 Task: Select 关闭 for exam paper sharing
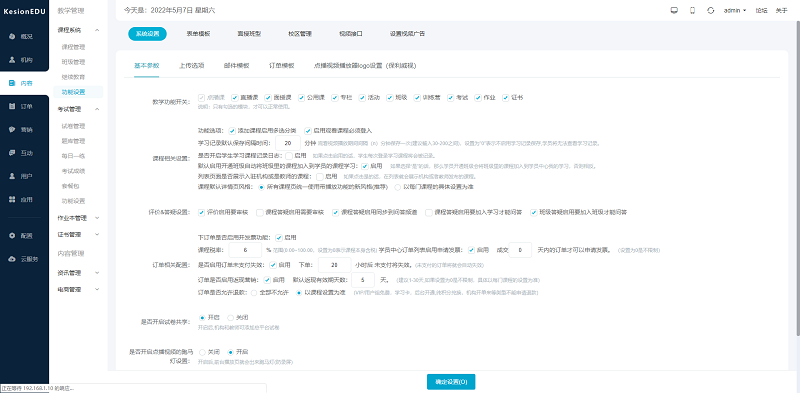(230, 317)
